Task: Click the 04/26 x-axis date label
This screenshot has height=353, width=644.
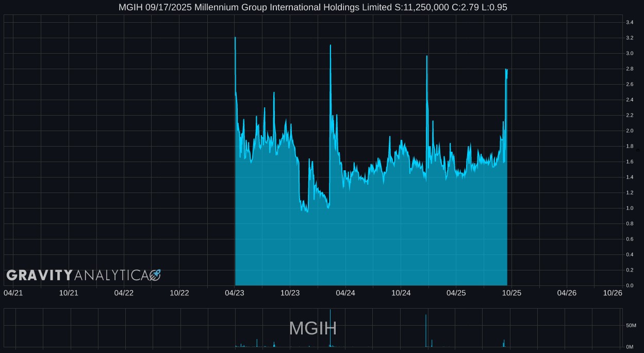Action: tap(567, 293)
